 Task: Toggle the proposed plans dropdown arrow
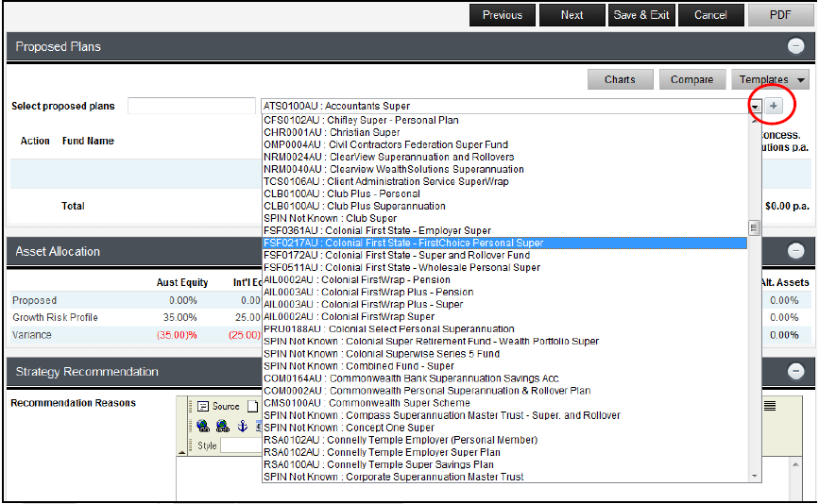pos(755,106)
